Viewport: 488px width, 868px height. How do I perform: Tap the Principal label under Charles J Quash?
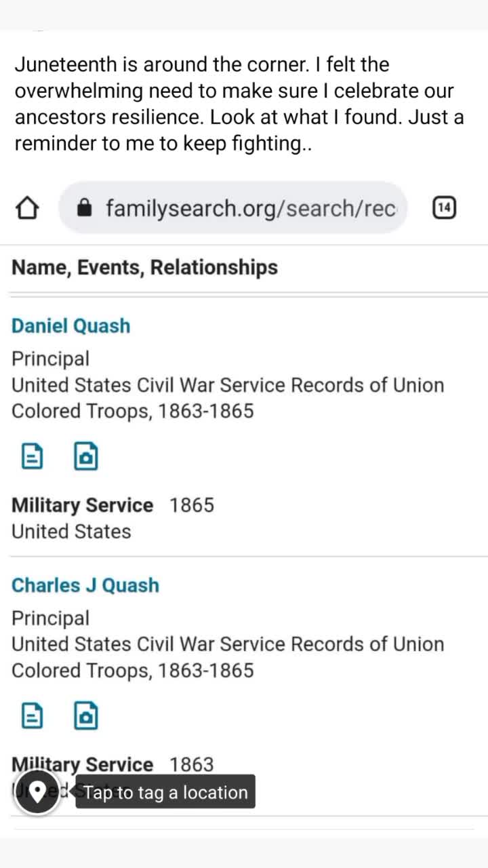coord(50,618)
